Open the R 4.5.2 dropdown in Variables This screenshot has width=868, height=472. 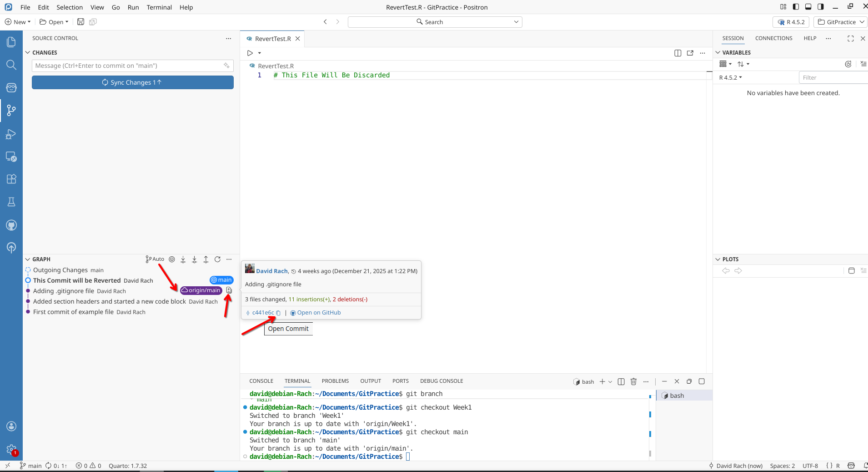730,78
